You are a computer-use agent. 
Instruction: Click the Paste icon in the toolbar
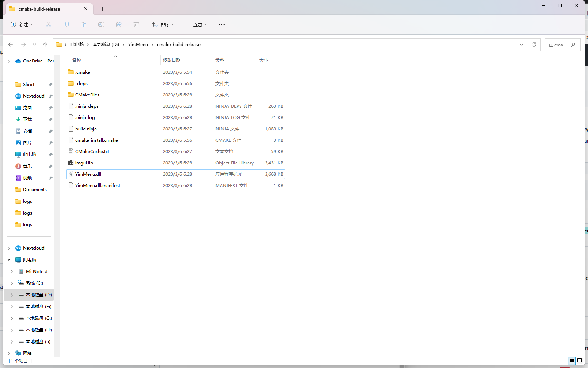click(84, 24)
